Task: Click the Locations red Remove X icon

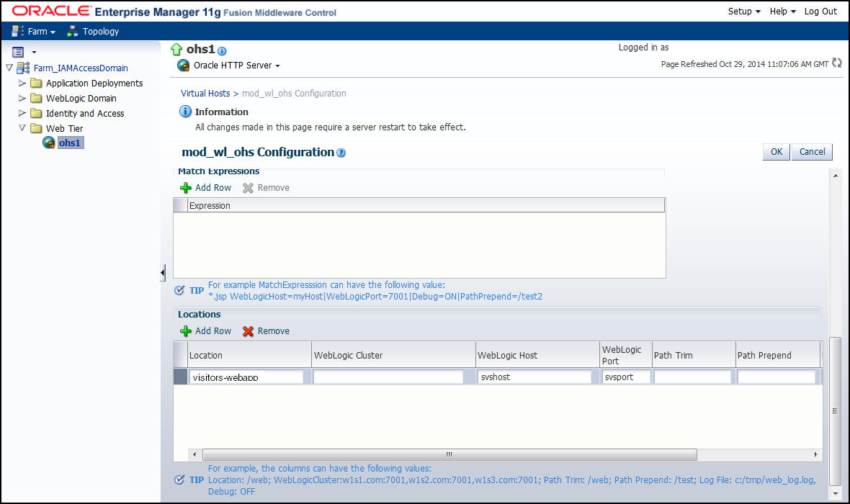Action: (248, 331)
